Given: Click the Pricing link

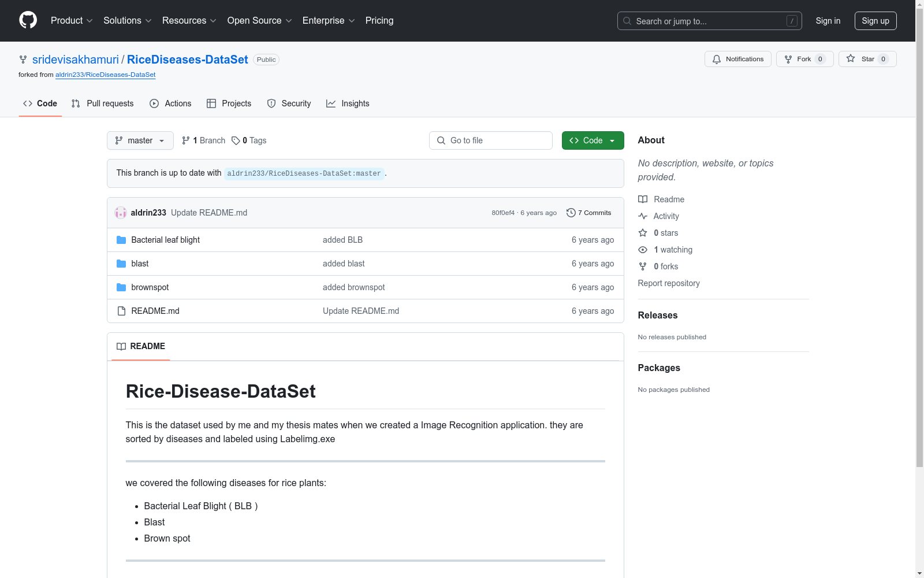Looking at the screenshot, I should pos(379,21).
